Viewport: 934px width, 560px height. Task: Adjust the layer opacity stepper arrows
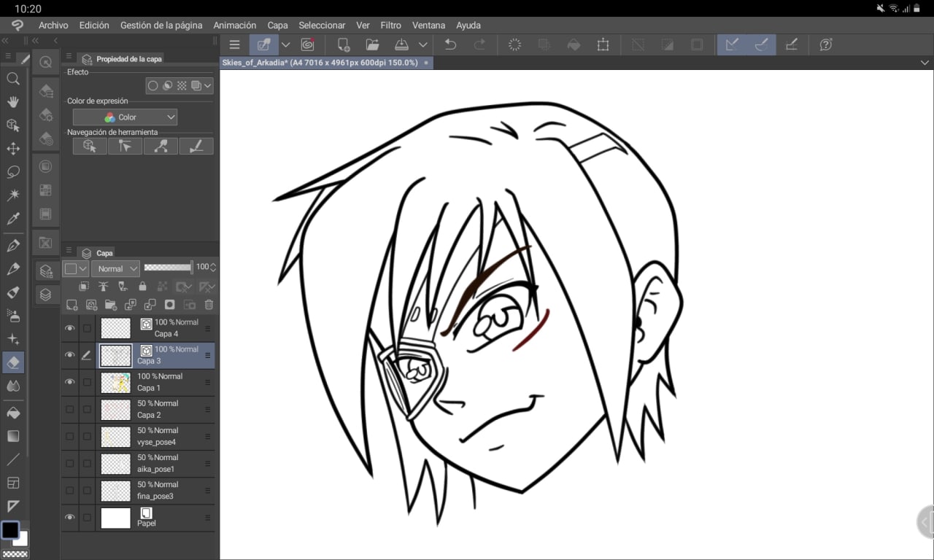click(x=213, y=268)
